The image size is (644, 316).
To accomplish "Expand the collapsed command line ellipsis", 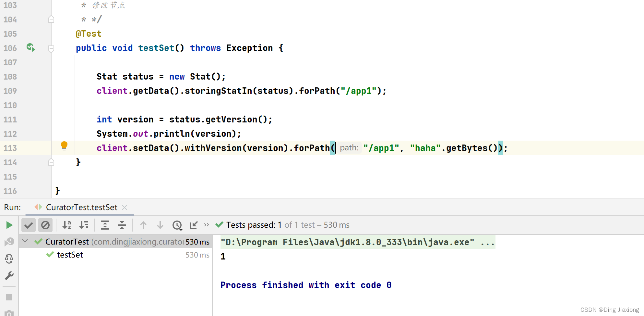I will (487, 242).
